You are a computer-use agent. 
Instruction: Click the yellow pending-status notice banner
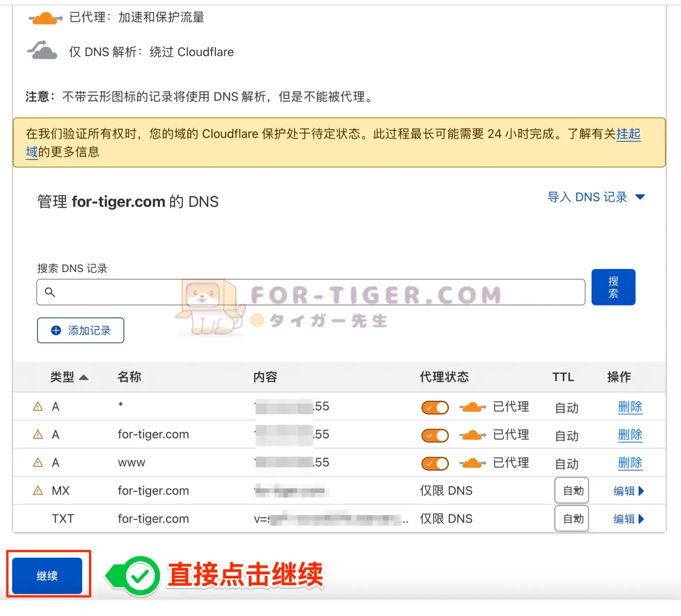[x=339, y=142]
